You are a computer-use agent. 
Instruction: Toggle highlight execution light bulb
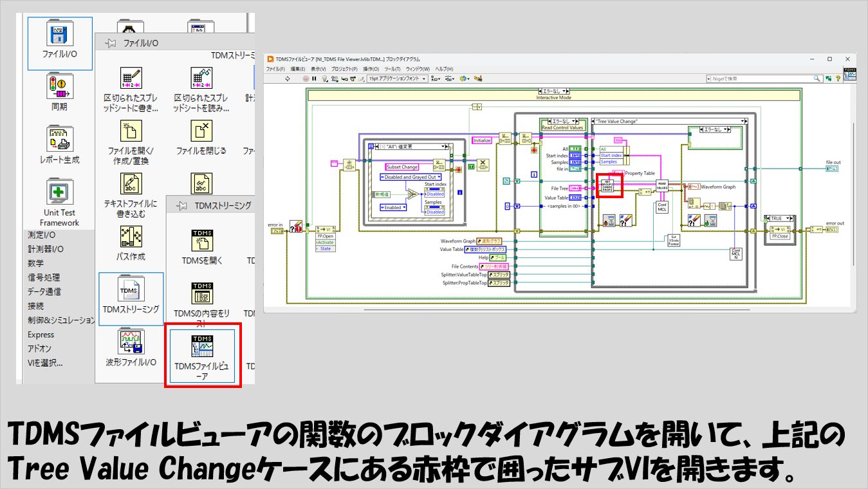click(326, 78)
